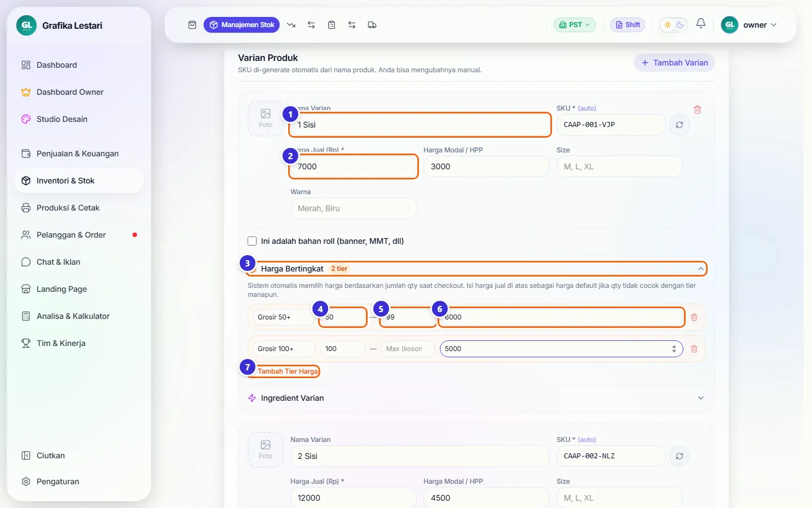812x508 pixels.
Task: Regenerate SKU for CAAP-001-VJP
Action: (679, 125)
